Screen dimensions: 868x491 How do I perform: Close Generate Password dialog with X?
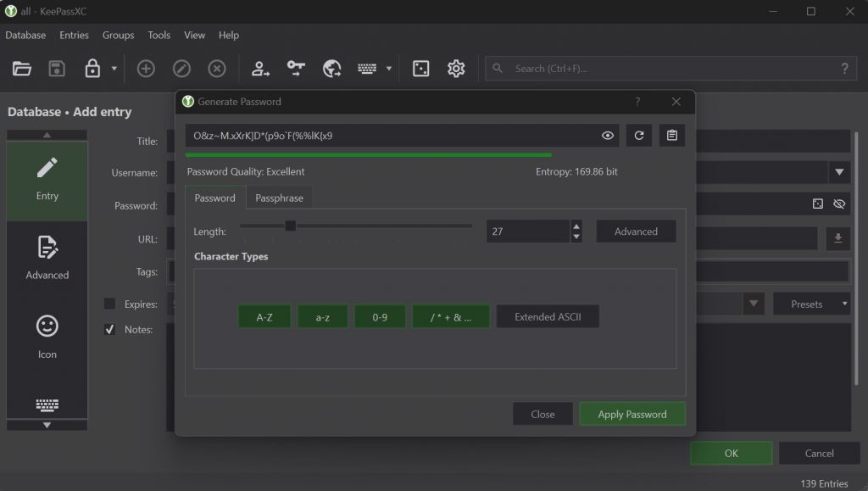point(676,102)
